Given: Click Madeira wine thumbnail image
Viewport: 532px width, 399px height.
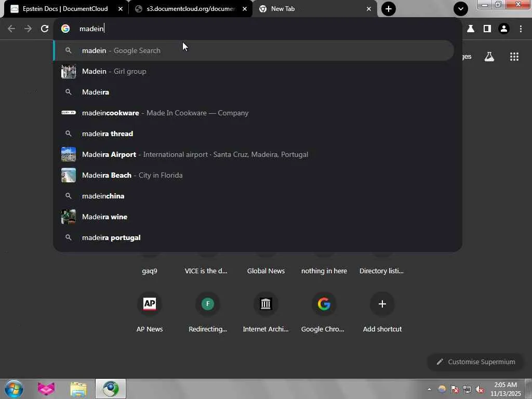Looking at the screenshot, I should (x=69, y=217).
